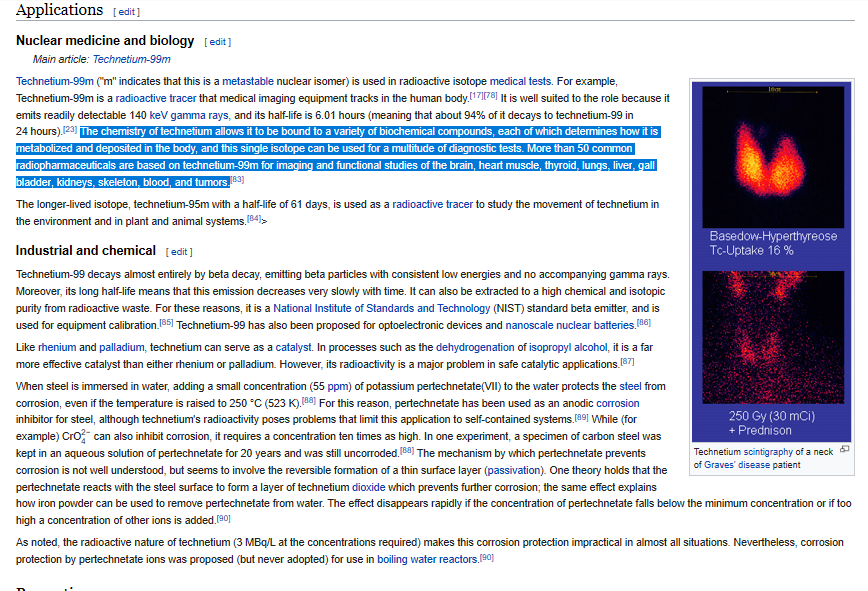Click the Applications section heading text
The height and width of the screenshot is (591, 868).
point(60,10)
